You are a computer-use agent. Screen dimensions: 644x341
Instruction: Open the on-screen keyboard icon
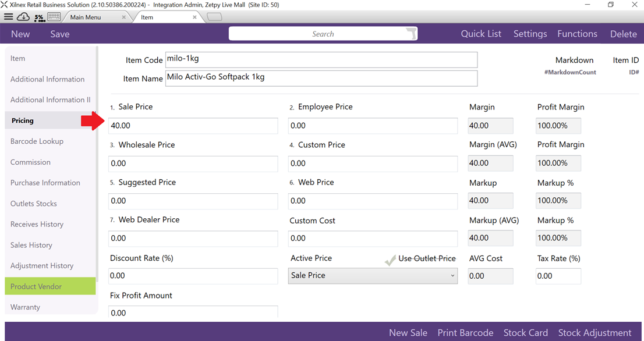(x=54, y=17)
